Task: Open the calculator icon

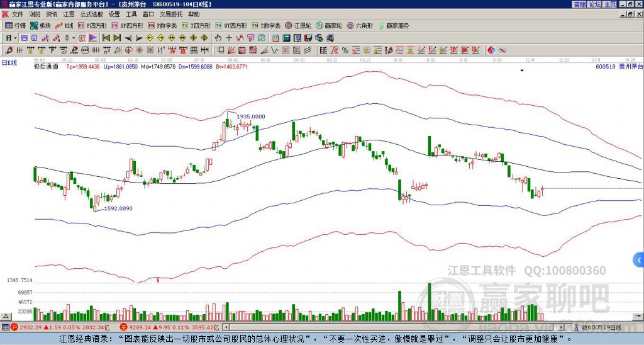Action: point(286,38)
